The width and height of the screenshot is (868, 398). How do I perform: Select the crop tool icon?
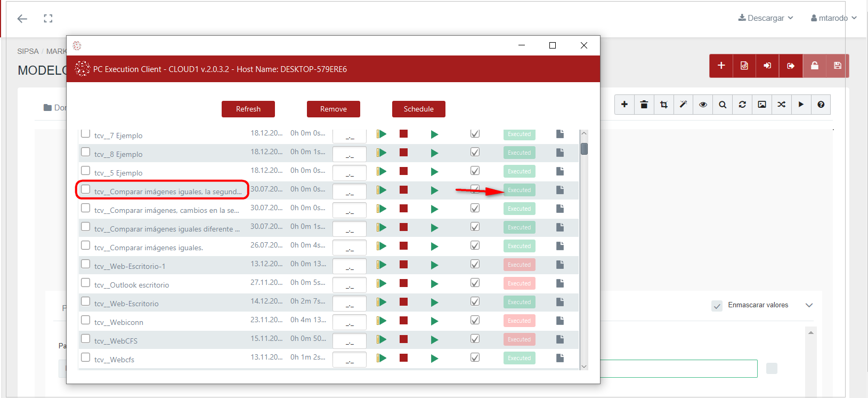click(663, 105)
